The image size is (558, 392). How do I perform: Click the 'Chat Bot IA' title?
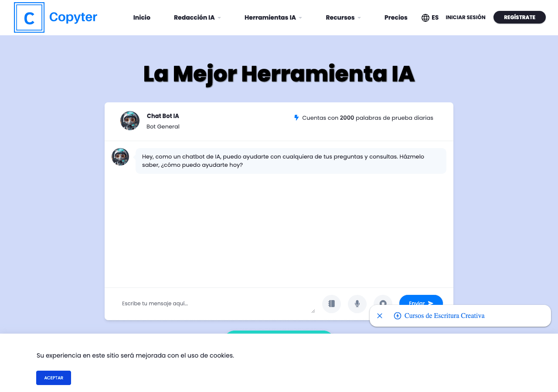pos(163,116)
